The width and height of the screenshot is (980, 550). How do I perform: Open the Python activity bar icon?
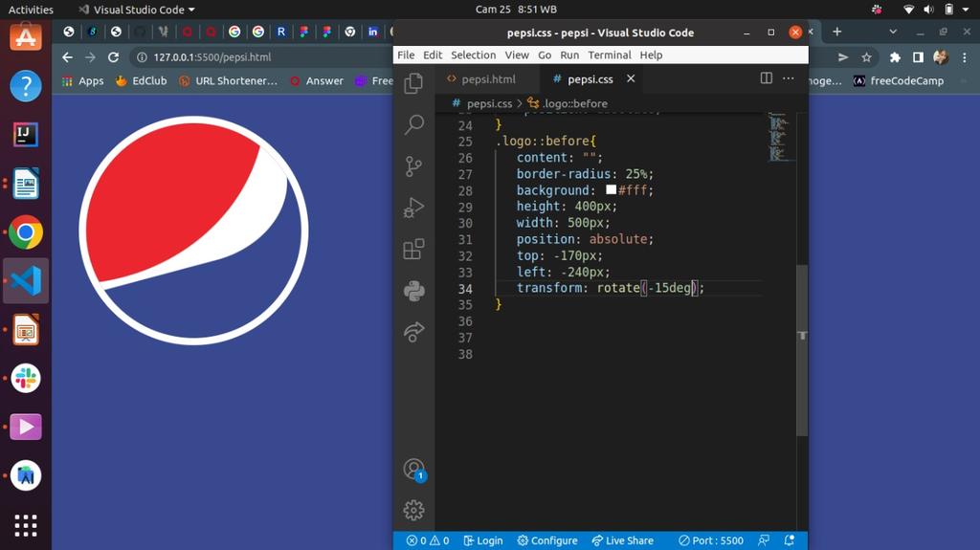pyautogui.click(x=413, y=291)
